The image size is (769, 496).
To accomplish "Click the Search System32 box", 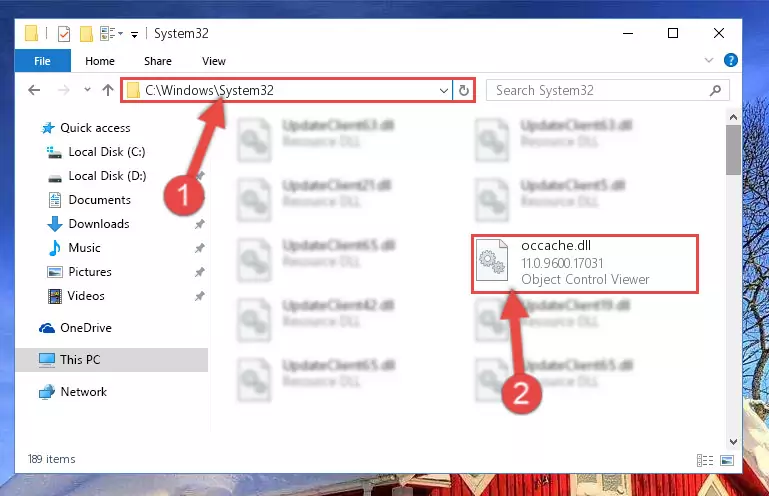I will pos(608,90).
